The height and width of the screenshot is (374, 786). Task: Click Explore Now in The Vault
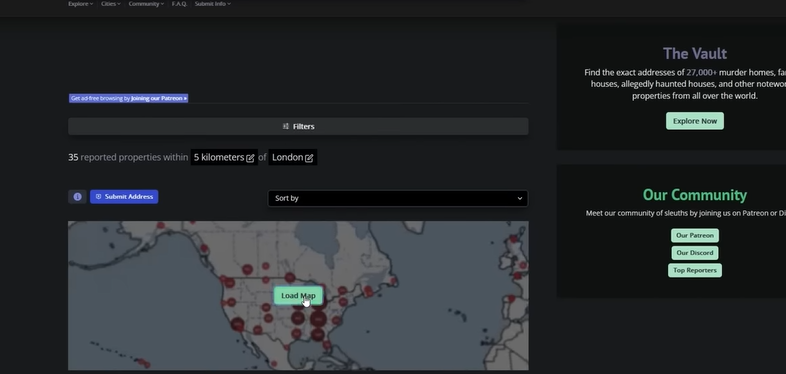(695, 121)
